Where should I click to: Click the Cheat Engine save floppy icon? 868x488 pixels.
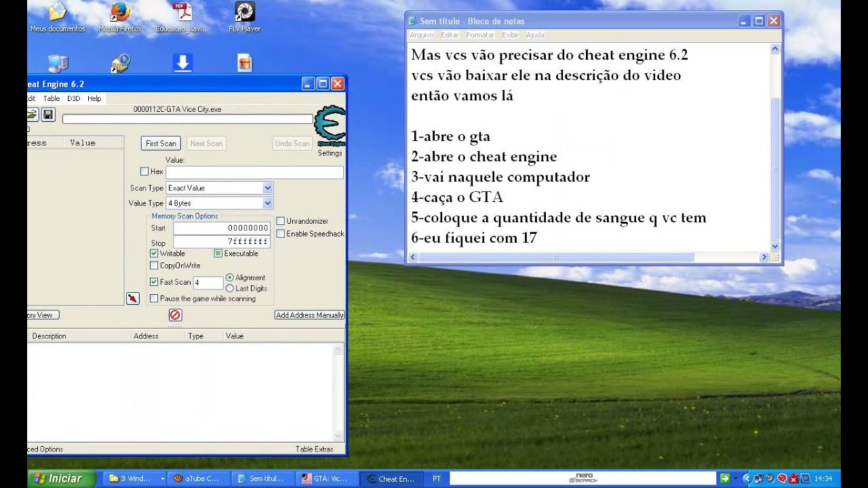click(48, 115)
